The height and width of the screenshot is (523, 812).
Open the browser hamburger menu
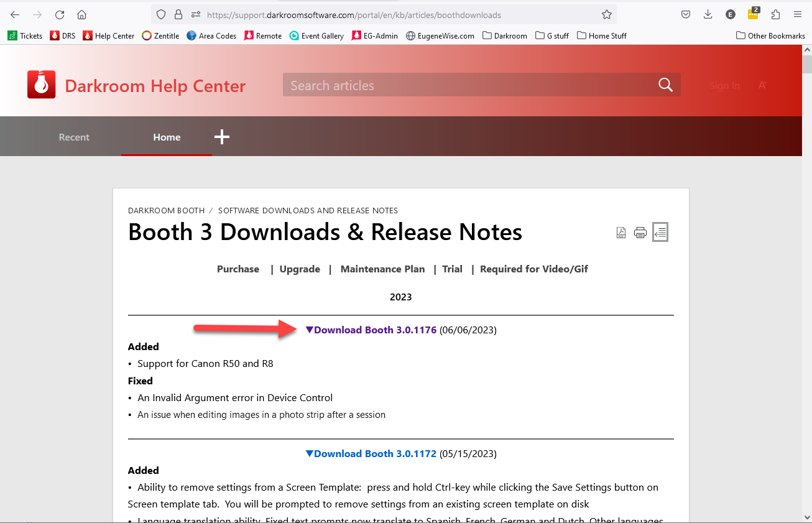798,14
